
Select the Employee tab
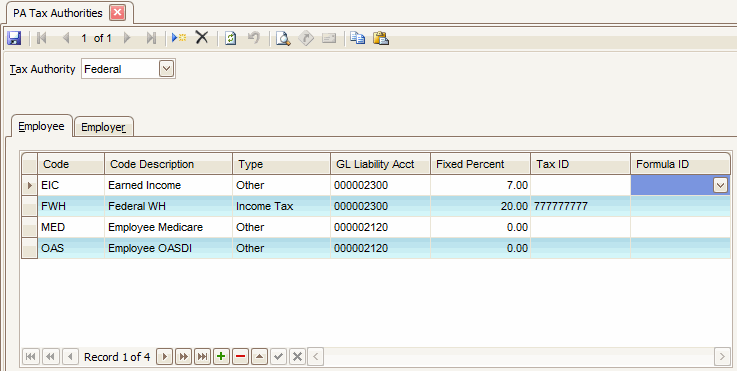[41, 126]
